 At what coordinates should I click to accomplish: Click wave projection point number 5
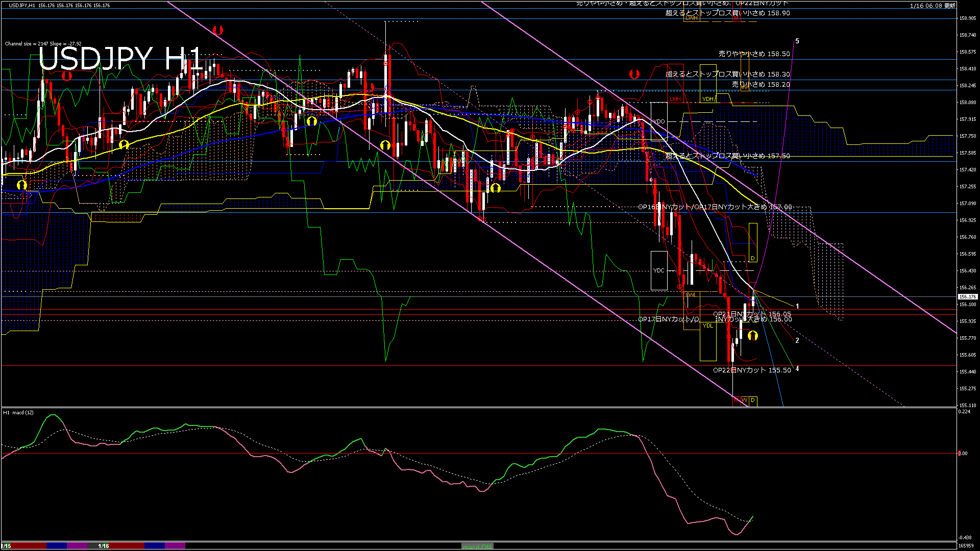click(x=797, y=41)
